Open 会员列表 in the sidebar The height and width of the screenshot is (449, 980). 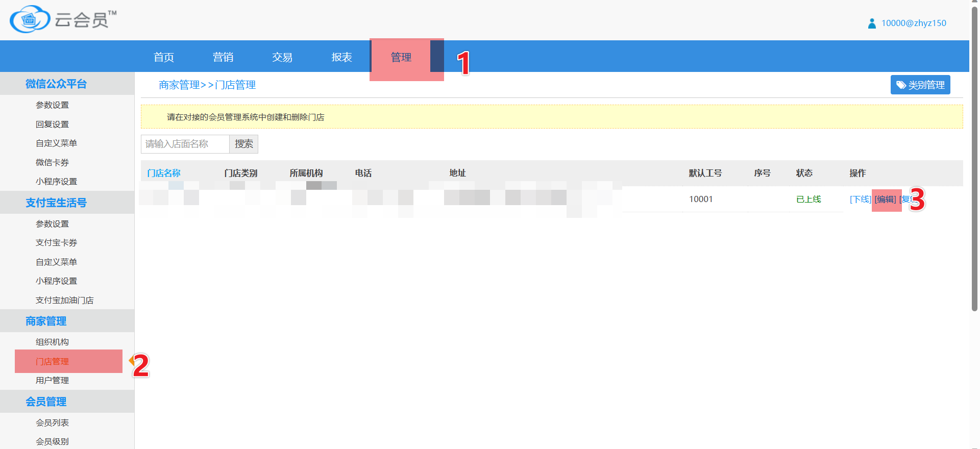[52, 422]
